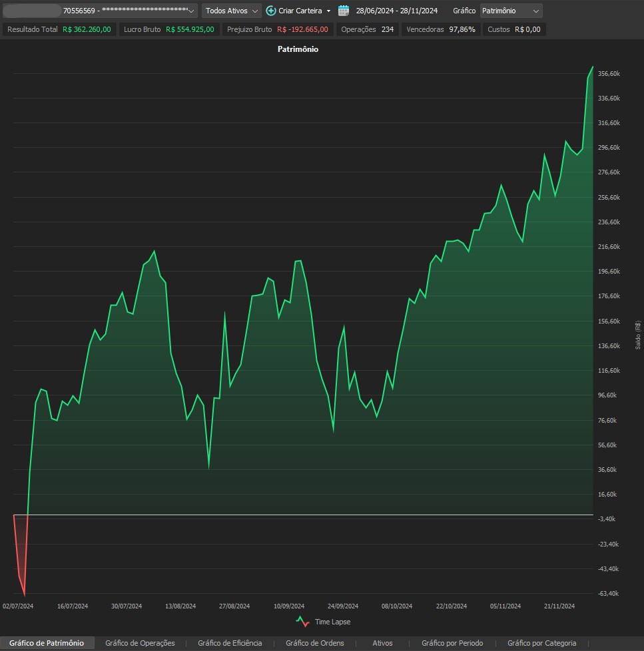Click the Resultado Total value

(x=87, y=29)
